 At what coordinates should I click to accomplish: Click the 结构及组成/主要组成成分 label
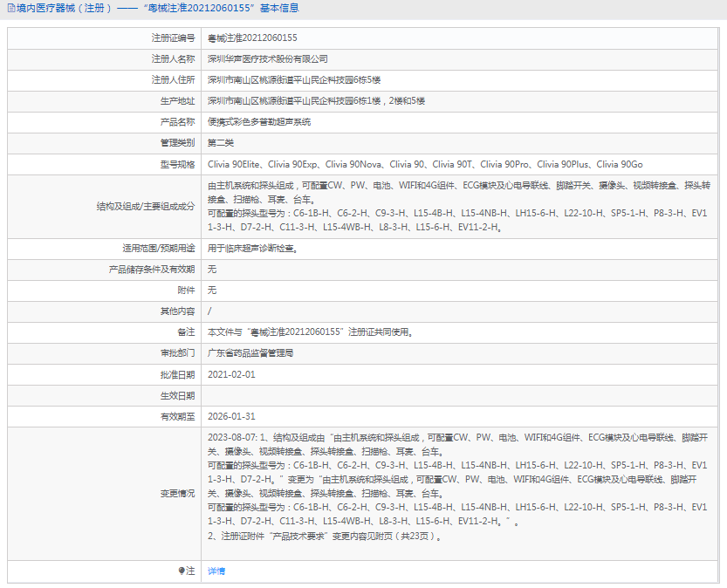pyautogui.click(x=146, y=206)
